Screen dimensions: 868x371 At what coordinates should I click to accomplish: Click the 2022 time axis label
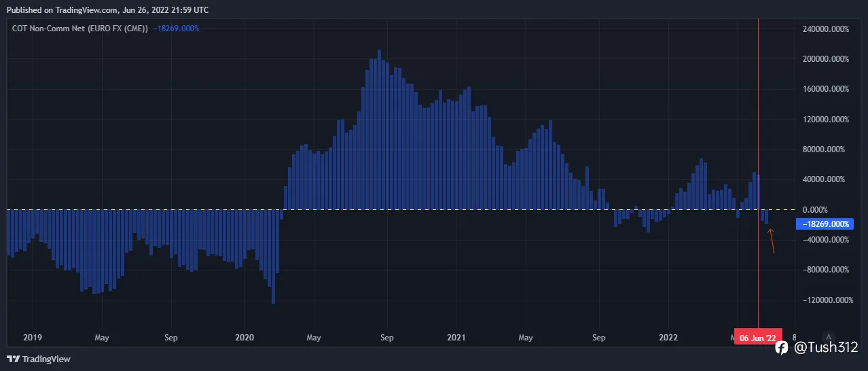[668, 337]
